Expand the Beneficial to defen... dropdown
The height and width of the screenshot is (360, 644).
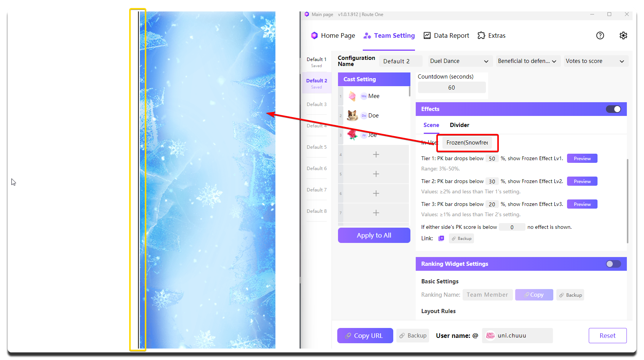(527, 61)
